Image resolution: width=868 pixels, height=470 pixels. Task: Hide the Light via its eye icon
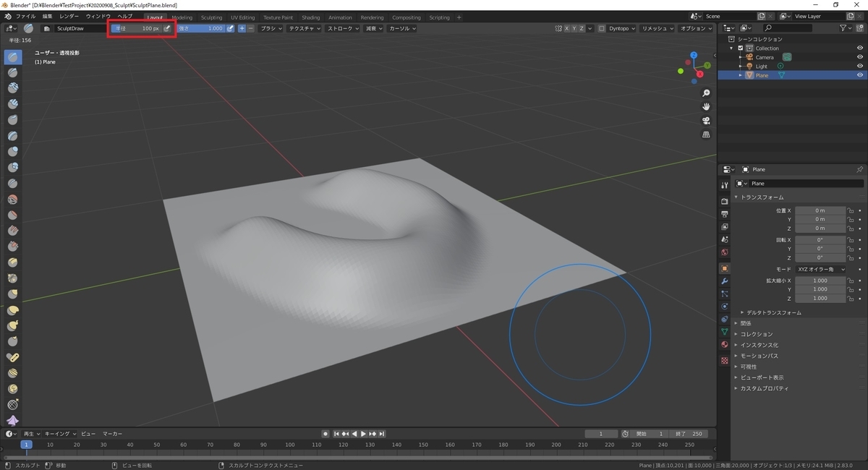tap(860, 66)
